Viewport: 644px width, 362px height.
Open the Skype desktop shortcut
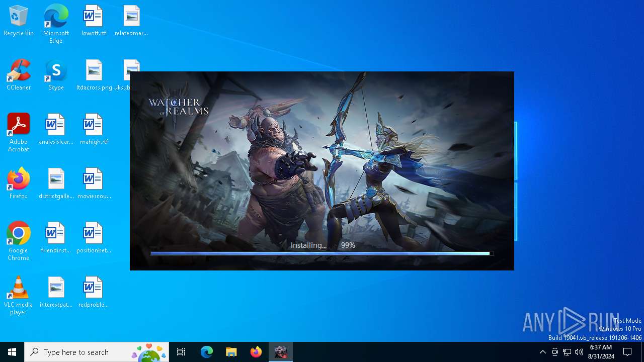click(56, 75)
